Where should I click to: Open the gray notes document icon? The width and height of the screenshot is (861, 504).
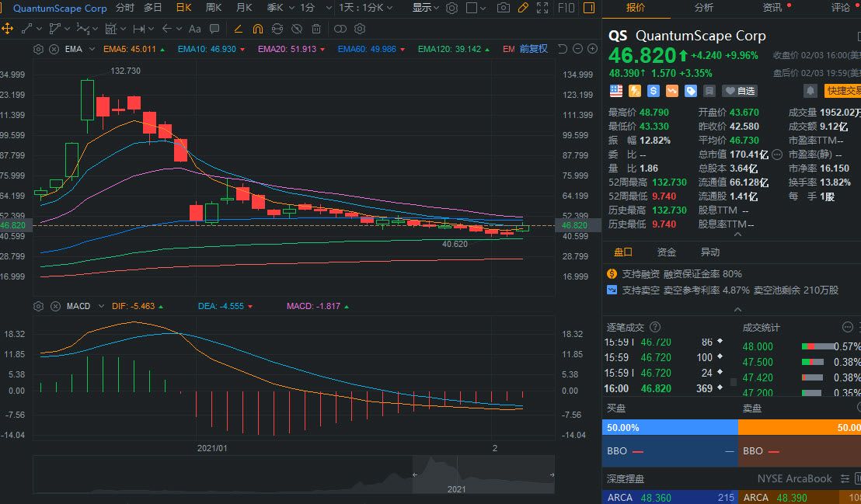click(x=709, y=91)
